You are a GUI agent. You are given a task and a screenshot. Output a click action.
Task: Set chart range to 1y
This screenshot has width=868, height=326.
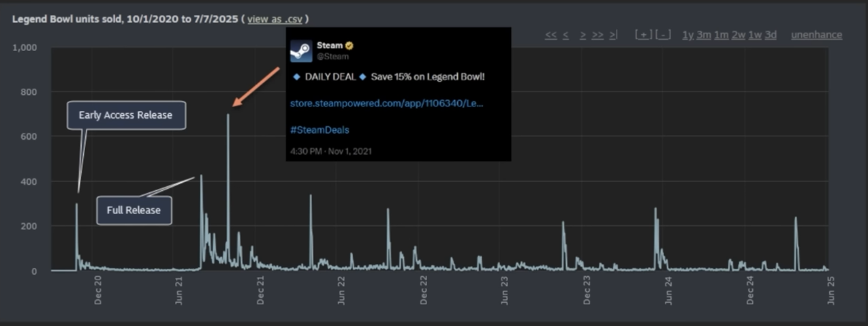click(688, 35)
